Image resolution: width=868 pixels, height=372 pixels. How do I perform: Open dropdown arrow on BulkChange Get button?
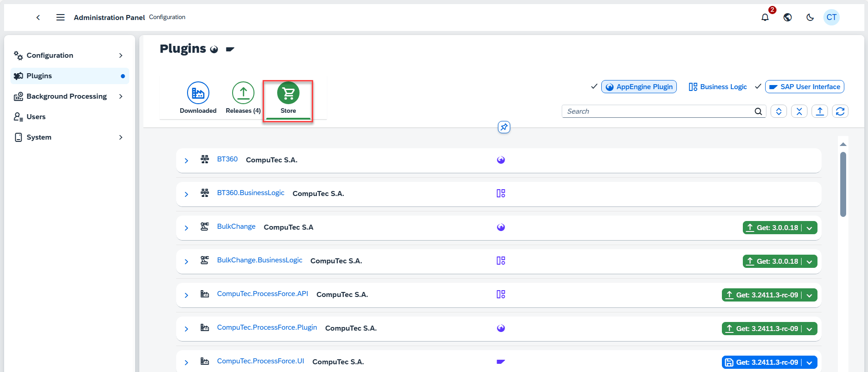(809, 228)
